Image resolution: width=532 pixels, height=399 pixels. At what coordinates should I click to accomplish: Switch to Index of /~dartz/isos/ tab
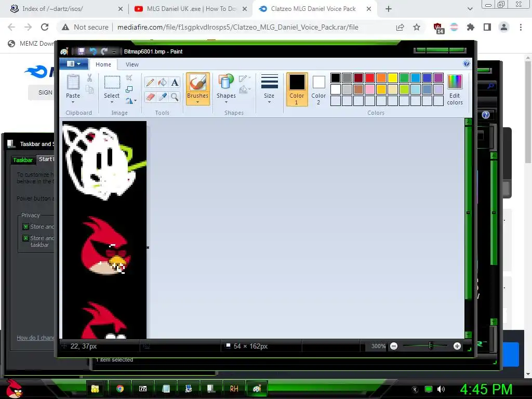coord(66,9)
